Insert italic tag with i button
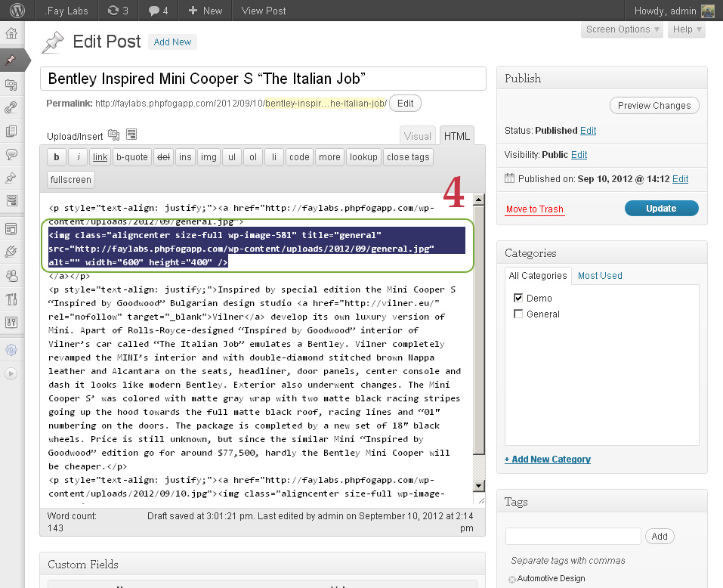Screen dimensions: 723x588 79,157
